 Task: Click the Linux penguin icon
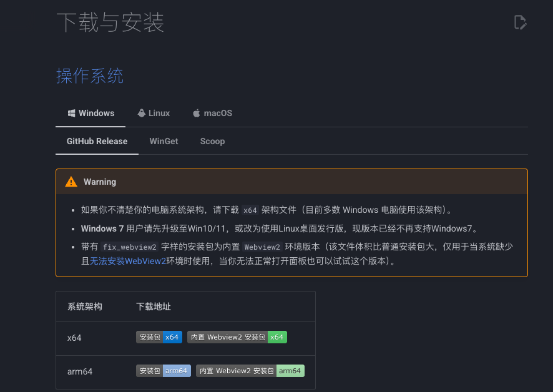[142, 113]
